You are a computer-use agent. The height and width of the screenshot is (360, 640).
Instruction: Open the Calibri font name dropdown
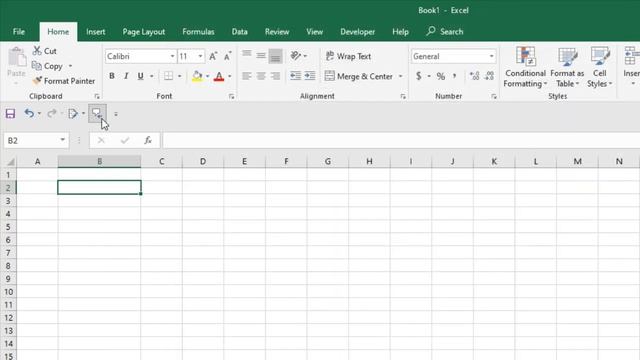click(172, 56)
